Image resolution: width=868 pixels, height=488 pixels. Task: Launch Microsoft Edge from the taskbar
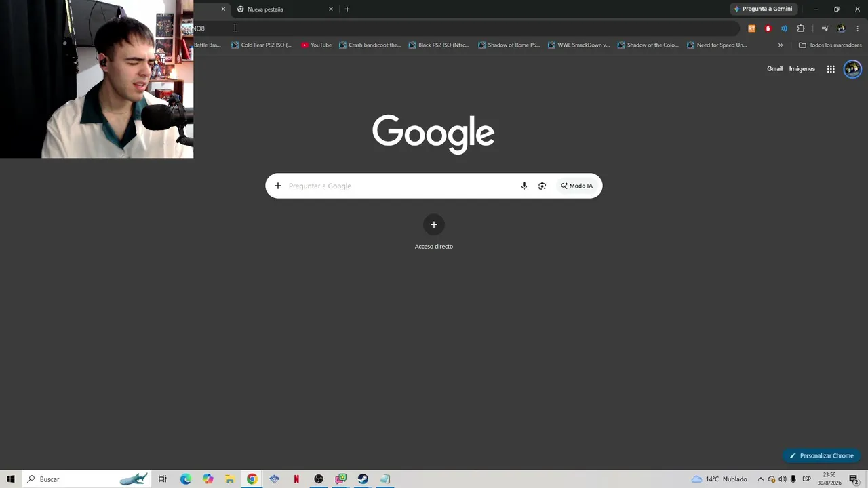tap(186, 479)
